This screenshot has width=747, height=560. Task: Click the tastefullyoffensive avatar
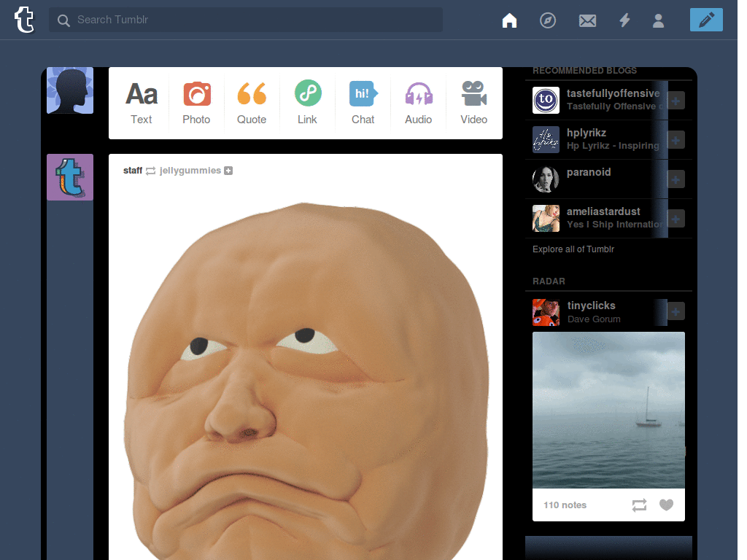click(546, 100)
